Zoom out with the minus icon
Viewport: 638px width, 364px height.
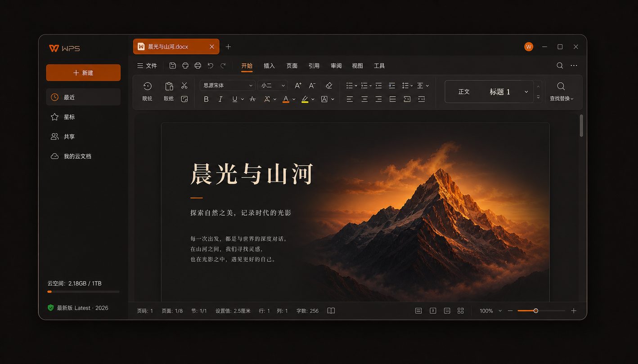(x=510, y=311)
